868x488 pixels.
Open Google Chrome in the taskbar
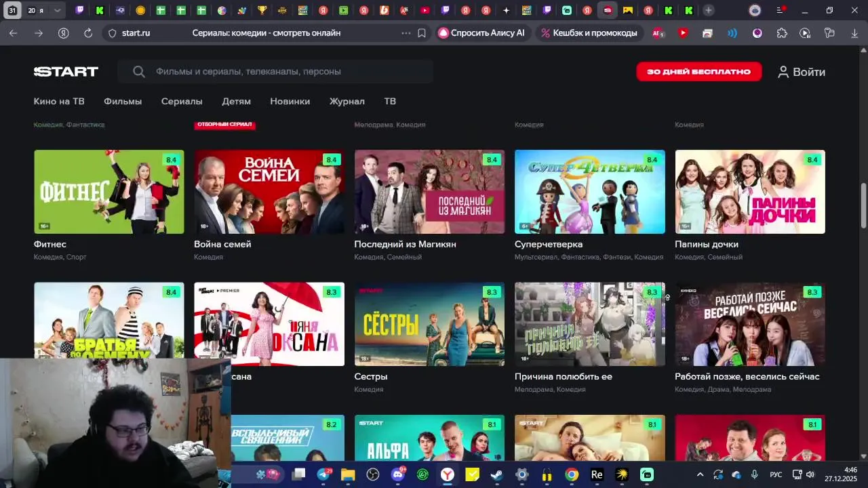[x=572, y=474]
